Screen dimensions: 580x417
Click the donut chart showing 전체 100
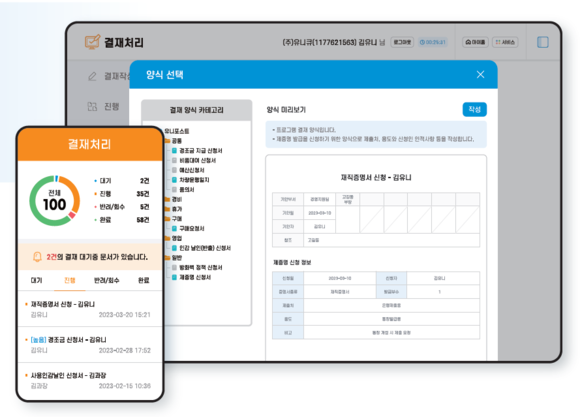[55, 201]
